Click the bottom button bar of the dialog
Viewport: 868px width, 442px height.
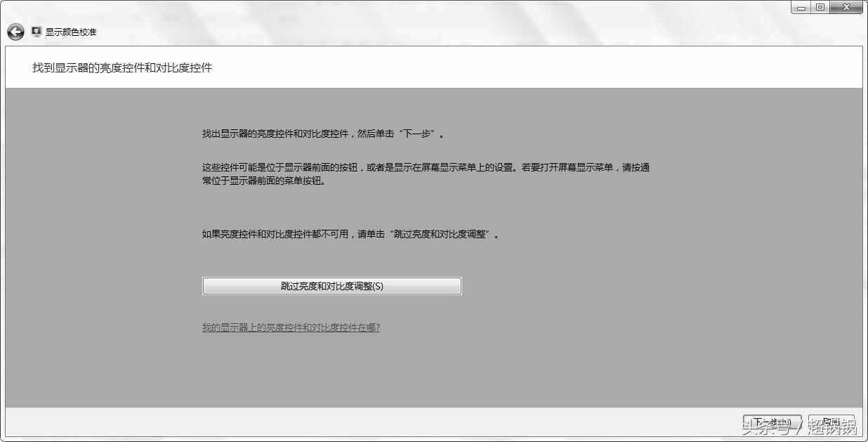pos(351,420)
